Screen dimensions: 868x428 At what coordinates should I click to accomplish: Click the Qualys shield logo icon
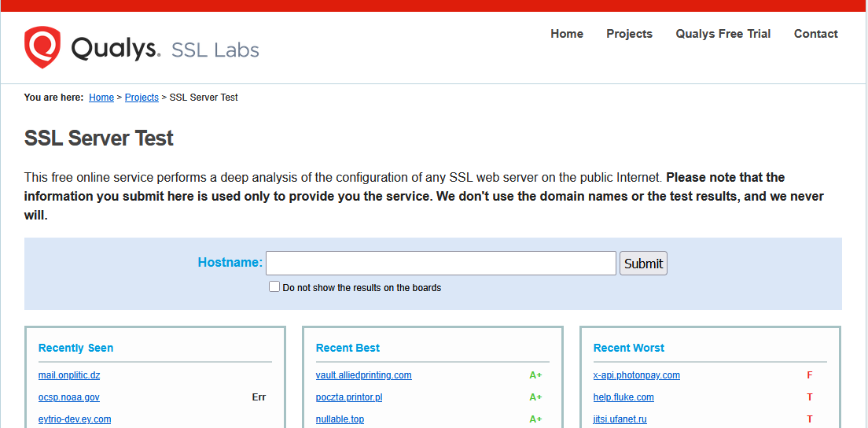click(42, 48)
